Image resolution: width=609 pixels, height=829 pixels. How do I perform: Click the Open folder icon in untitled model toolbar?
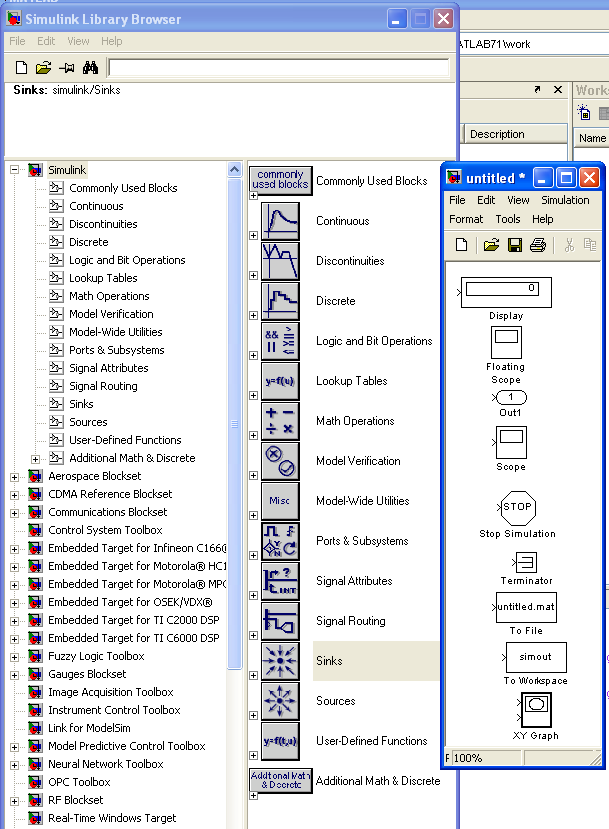pyautogui.click(x=491, y=245)
